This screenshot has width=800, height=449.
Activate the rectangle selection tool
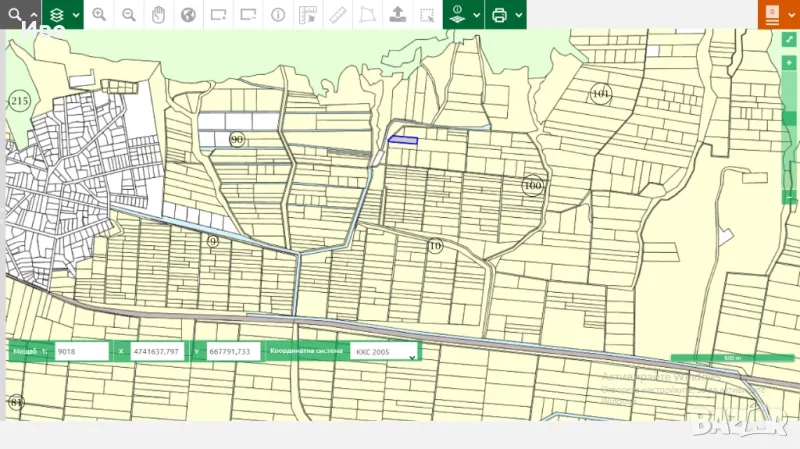click(x=427, y=15)
